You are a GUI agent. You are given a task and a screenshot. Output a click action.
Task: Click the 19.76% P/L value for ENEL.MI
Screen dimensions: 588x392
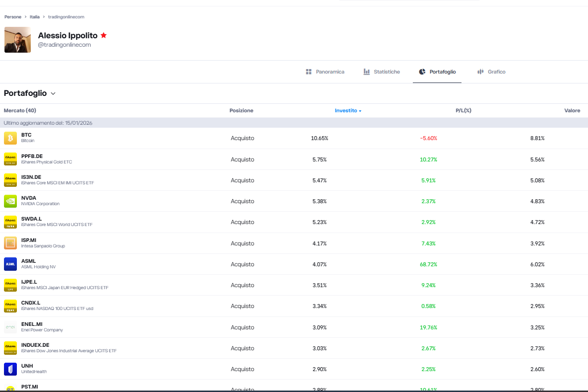click(x=428, y=327)
